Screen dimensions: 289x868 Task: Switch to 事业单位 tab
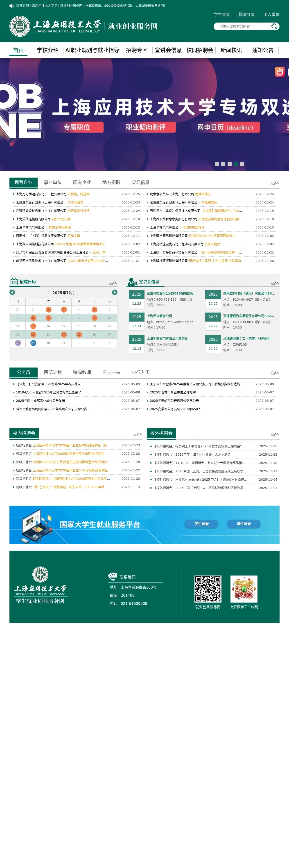pos(53,182)
